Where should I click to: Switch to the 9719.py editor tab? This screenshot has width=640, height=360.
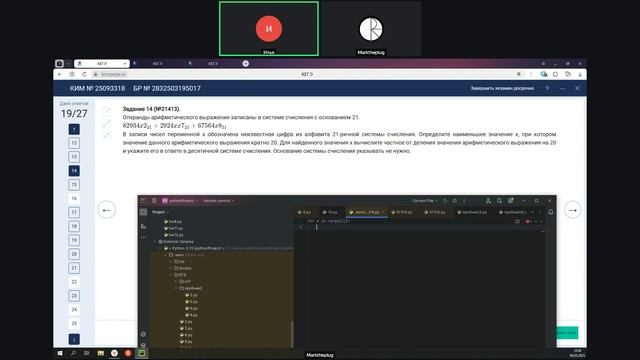[x=402, y=212]
